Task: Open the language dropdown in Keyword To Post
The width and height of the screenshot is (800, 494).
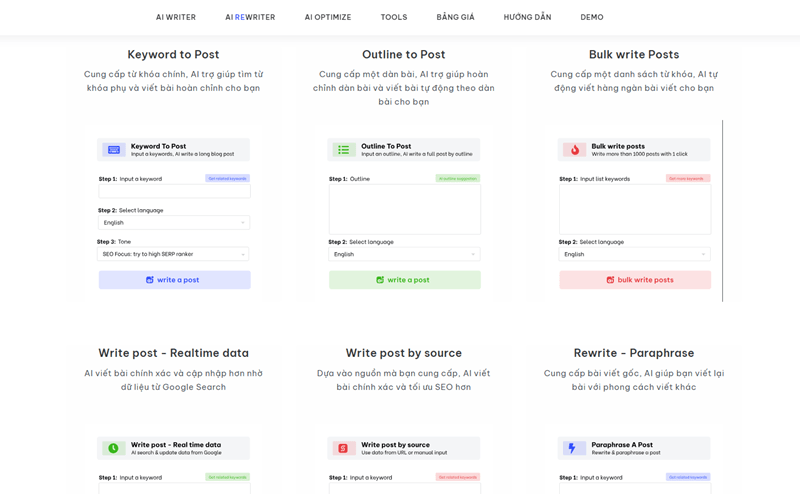Action: (174, 223)
